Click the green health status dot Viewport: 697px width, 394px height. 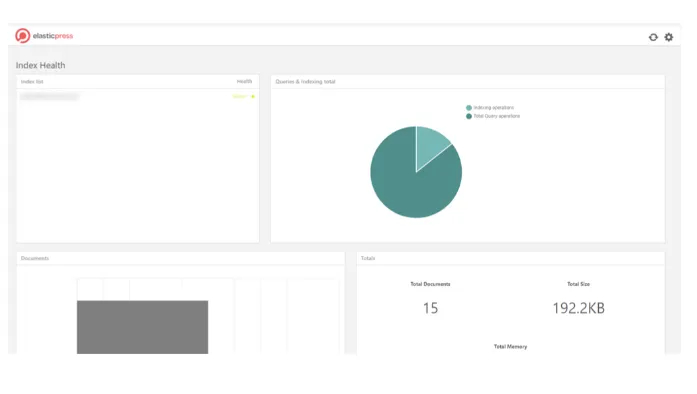click(253, 96)
